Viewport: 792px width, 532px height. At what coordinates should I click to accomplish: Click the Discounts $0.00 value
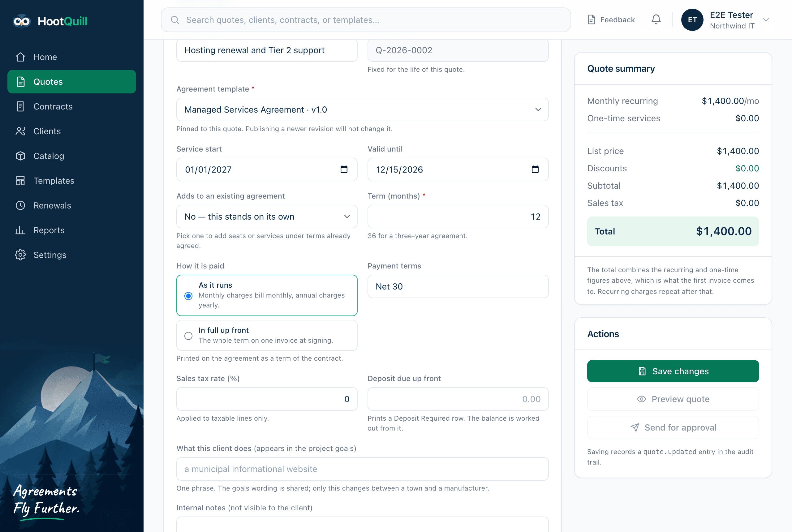(x=747, y=169)
